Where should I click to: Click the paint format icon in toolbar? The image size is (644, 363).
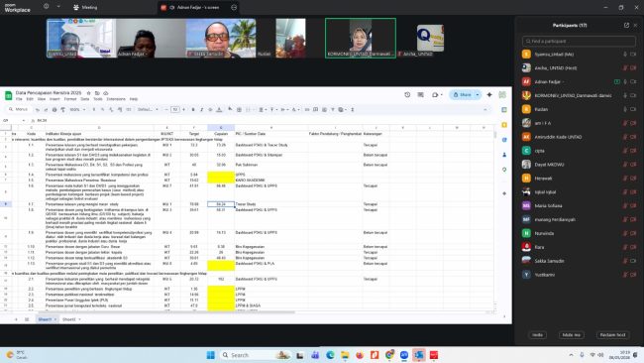(x=62, y=110)
